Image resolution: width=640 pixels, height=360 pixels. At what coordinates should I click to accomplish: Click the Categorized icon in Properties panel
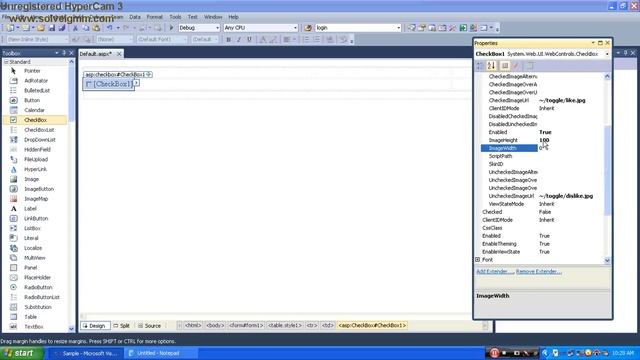480,66
